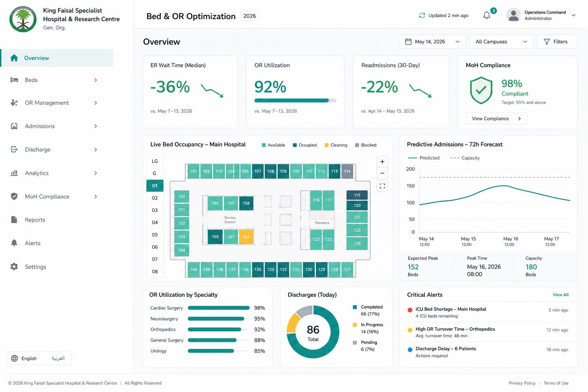
Task: Open the user menu chevron beside Operations Command
Action: [x=573, y=15]
